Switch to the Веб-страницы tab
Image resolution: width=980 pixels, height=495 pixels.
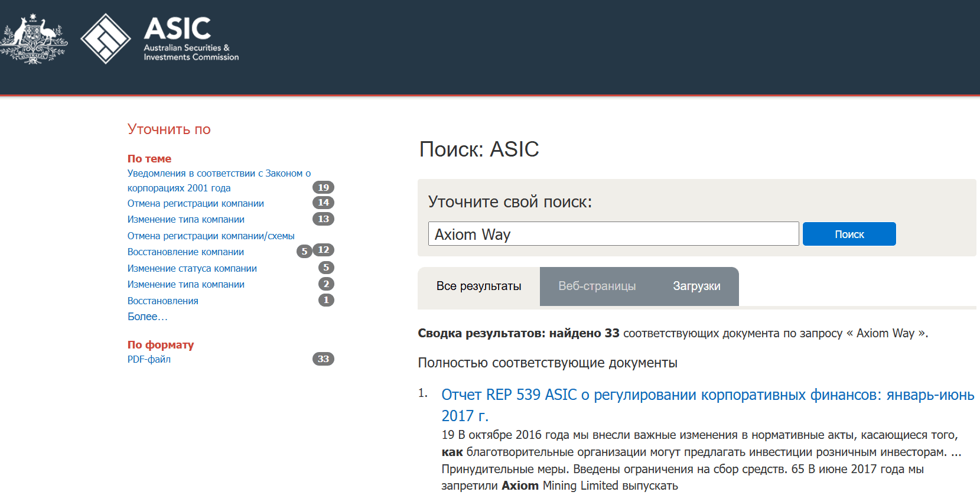pyautogui.click(x=597, y=286)
